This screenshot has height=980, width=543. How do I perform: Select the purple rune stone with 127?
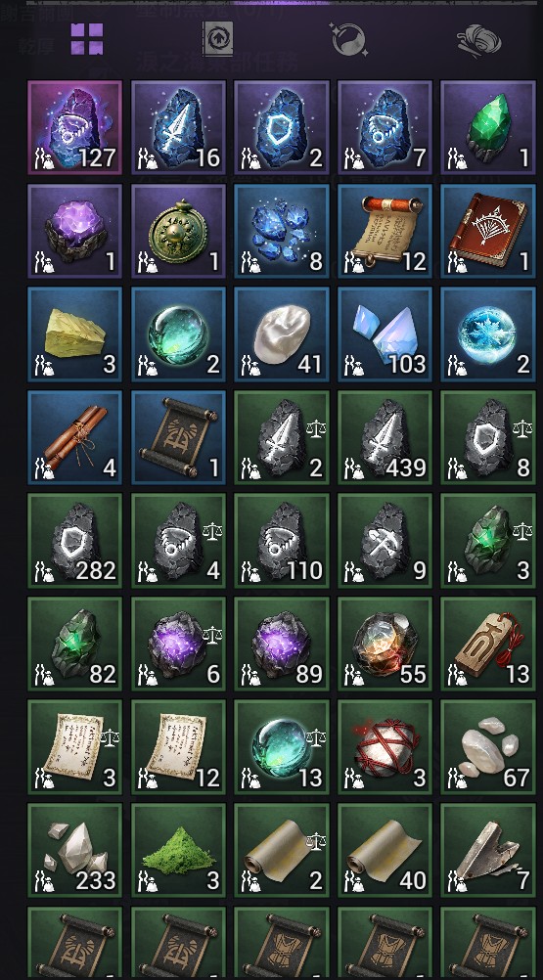click(75, 127)
